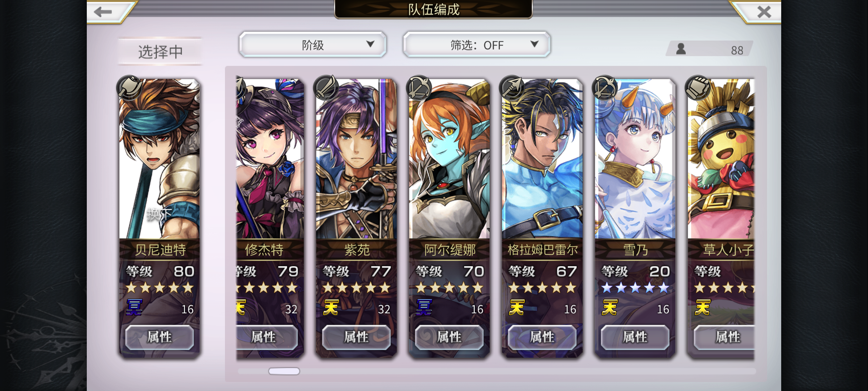The width and height of the screenshot is (868, 391).
Task: Click the back arrow icon
Action: click(103, 12)
